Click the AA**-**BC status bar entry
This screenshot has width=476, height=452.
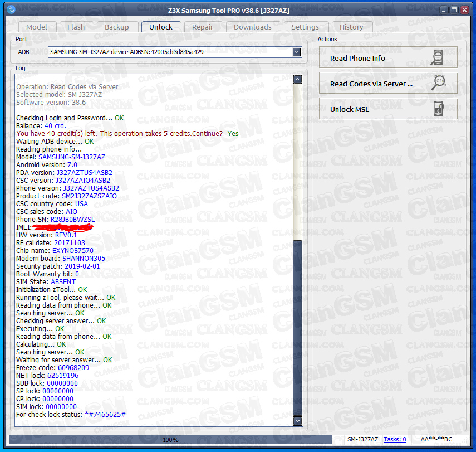436,440
